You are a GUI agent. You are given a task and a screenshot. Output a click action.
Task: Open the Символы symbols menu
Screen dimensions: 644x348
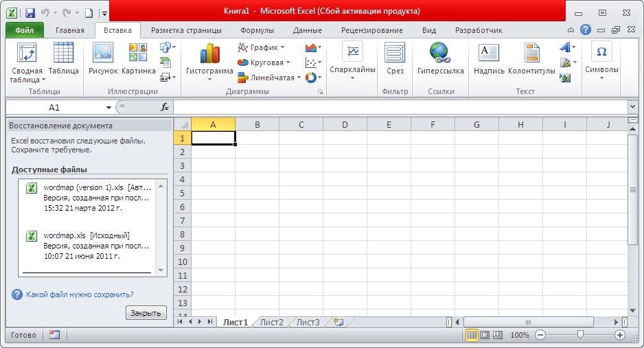click(601, 60)
